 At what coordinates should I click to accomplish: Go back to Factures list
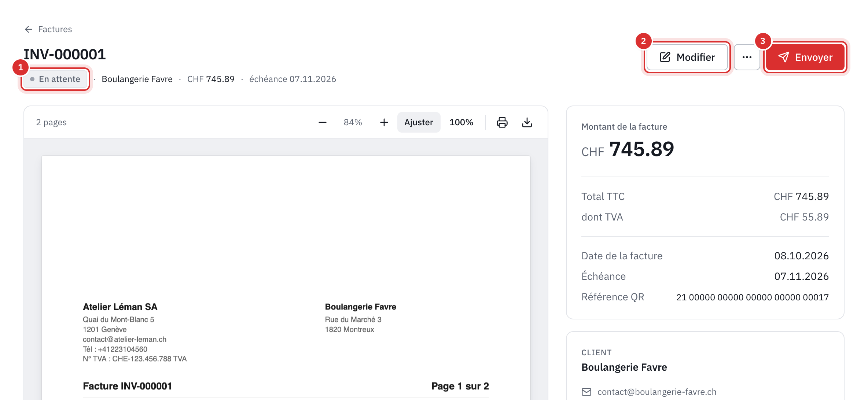[48, 29]
